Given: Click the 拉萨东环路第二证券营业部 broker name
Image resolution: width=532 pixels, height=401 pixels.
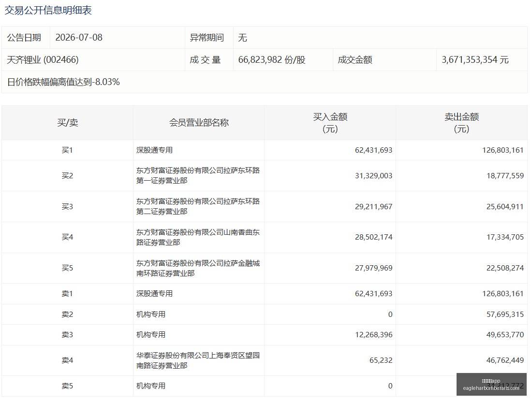Looking at the screenshot, I should (x=198, y=206).
